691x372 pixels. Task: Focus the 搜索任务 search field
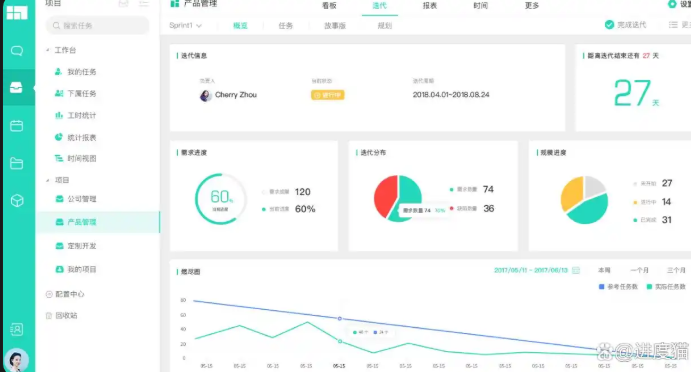click(x=97, y=26)
